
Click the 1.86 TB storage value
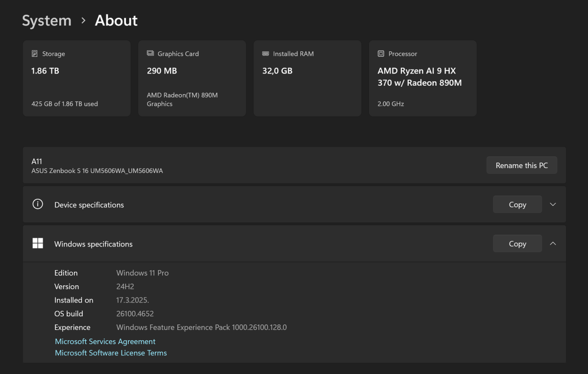pos(45,71)
